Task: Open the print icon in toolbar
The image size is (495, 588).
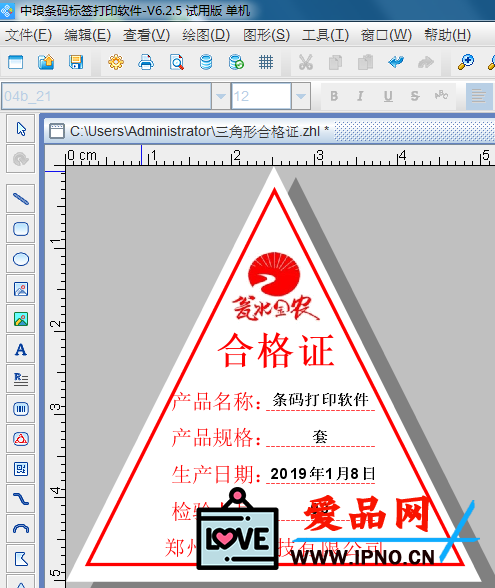Action: (146, 62)
